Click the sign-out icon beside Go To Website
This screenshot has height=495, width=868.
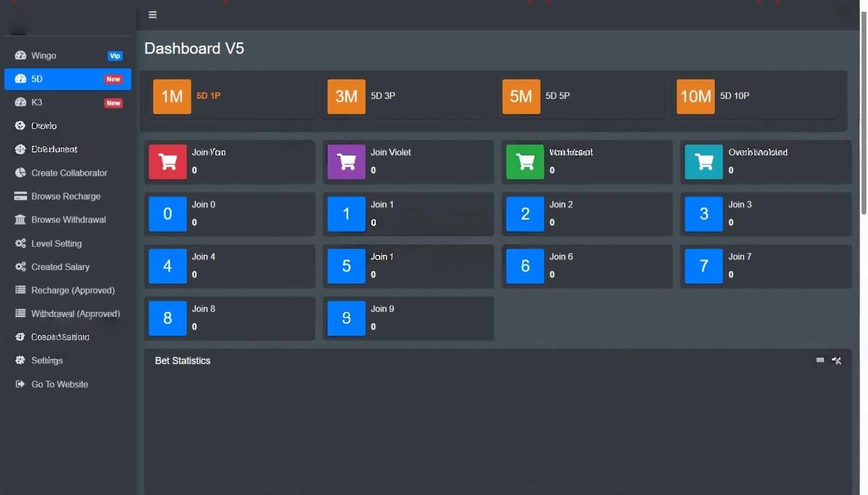click(20, 384)
